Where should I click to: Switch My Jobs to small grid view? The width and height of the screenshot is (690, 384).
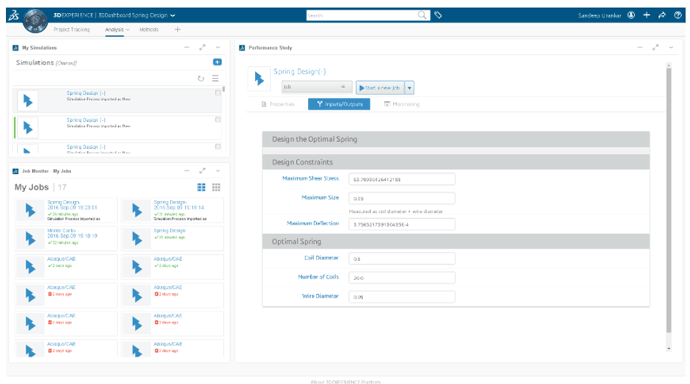(216, 187)
